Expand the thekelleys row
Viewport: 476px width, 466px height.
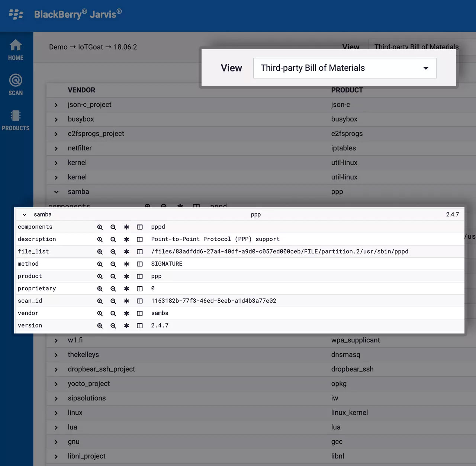(56, 355)
